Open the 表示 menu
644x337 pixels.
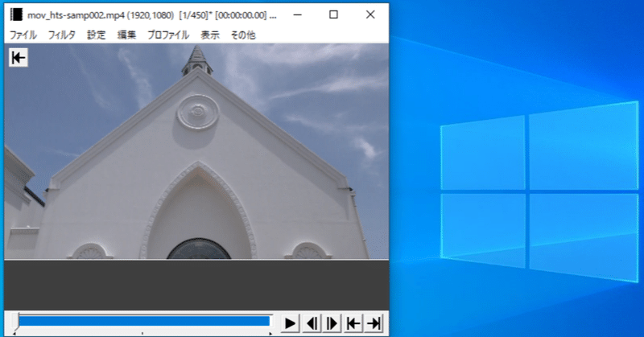210,35
